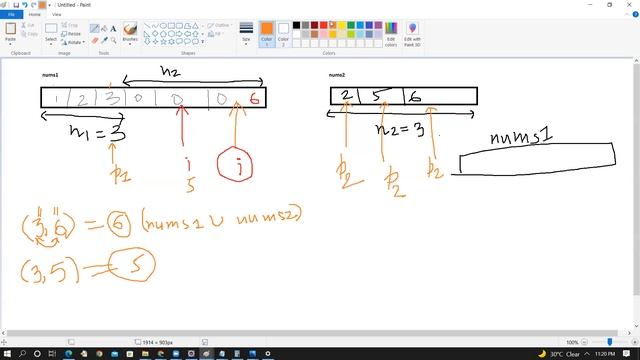The width and height of the screenshot is (640, 360).
Task: Switch to the View tab
Action: pos(56,14)
